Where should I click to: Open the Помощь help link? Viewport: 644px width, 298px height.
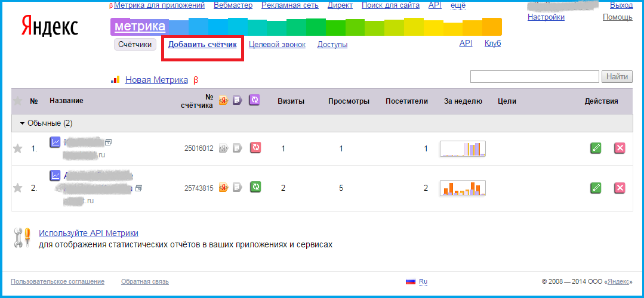618,17
